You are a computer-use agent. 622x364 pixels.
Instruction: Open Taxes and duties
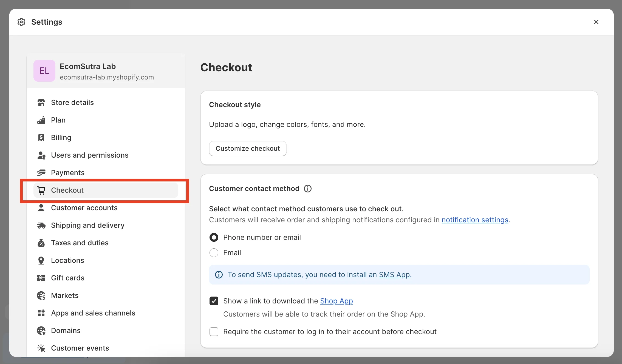tap(106, 243)
